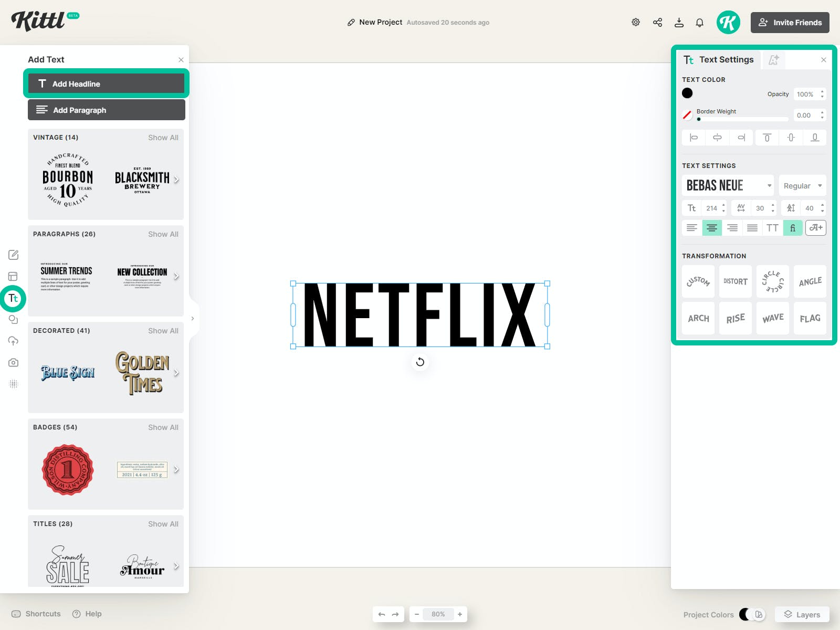
Task: Click Add Headline button
Action: [106, 83]
